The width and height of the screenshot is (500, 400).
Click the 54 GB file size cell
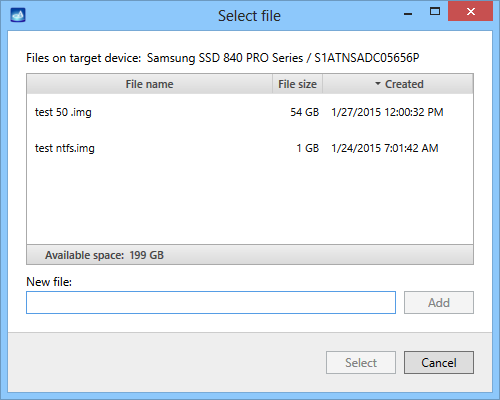point(304,112)
